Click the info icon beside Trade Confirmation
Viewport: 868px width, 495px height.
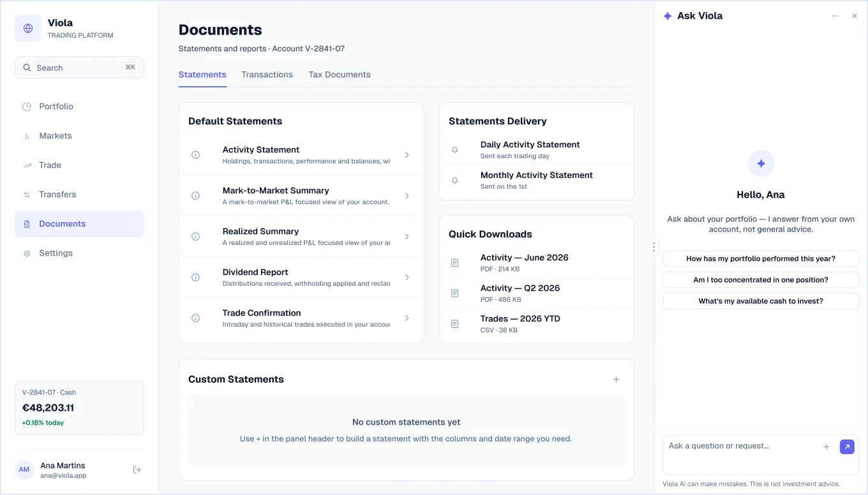point(196,318)
